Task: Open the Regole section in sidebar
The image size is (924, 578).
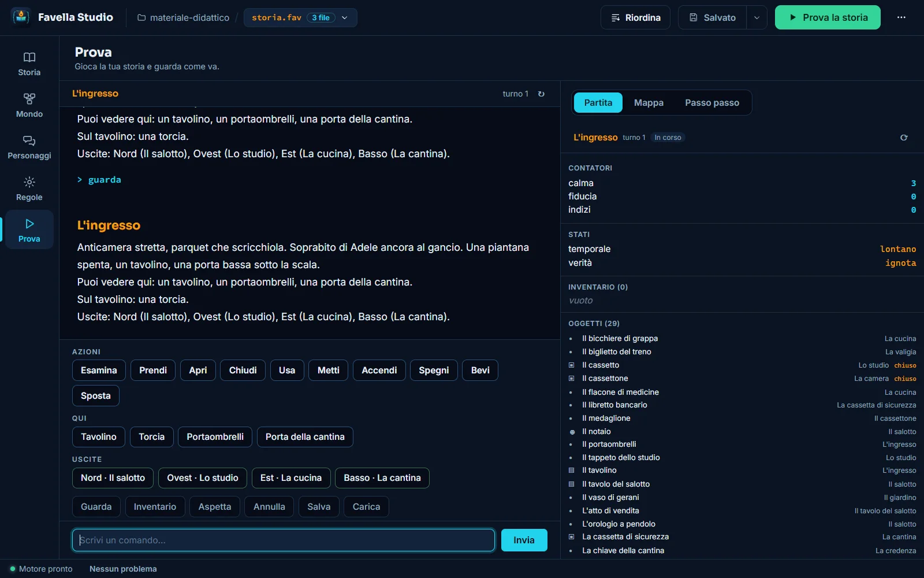Action: (x=29, y=188)
